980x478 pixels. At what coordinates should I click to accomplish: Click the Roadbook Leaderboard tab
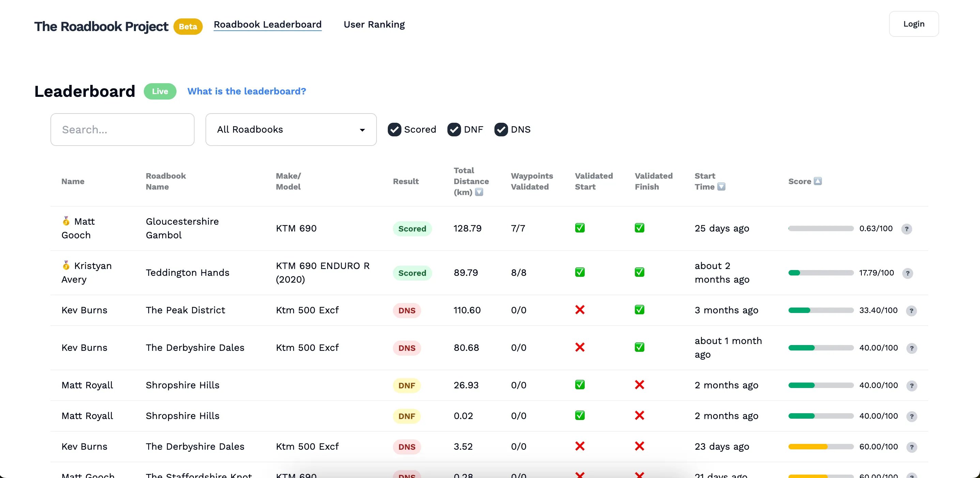click(267, 25)
